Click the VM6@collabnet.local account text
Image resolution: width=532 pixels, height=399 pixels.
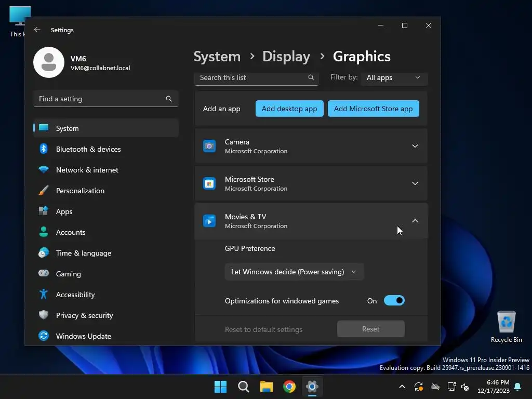tap(100, 68)
